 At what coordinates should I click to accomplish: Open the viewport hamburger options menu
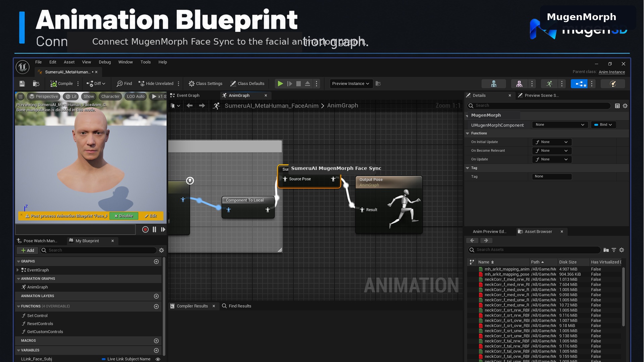[x=20, y=97]
